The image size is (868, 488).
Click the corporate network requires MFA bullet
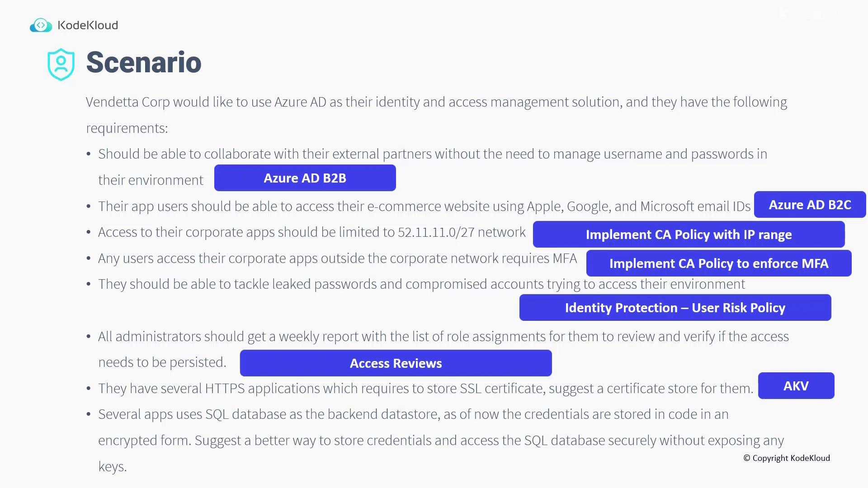[337, 258]
